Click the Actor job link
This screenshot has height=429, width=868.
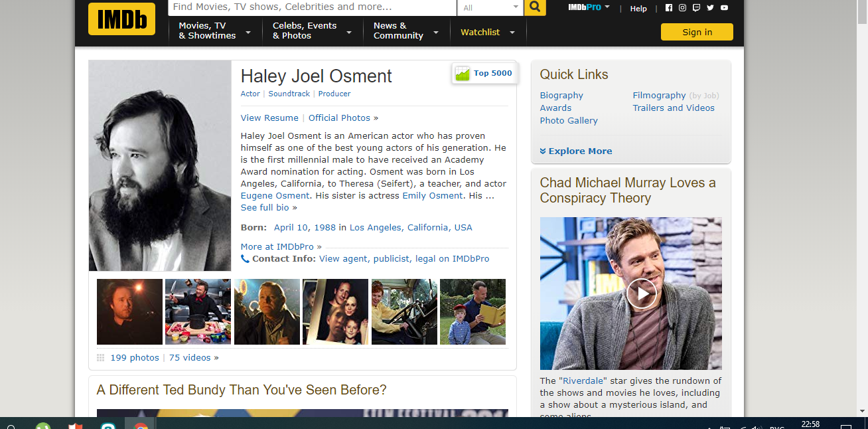(x=250, y=94)
